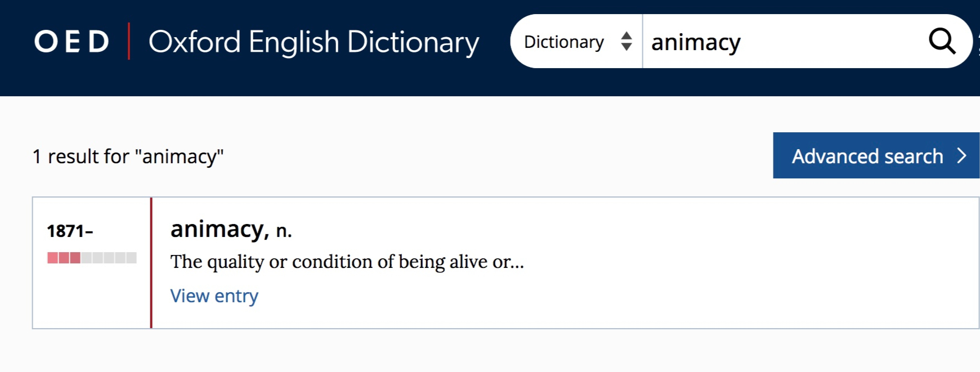
Task: Click the first red frequency band square
Action: (52, 258)
